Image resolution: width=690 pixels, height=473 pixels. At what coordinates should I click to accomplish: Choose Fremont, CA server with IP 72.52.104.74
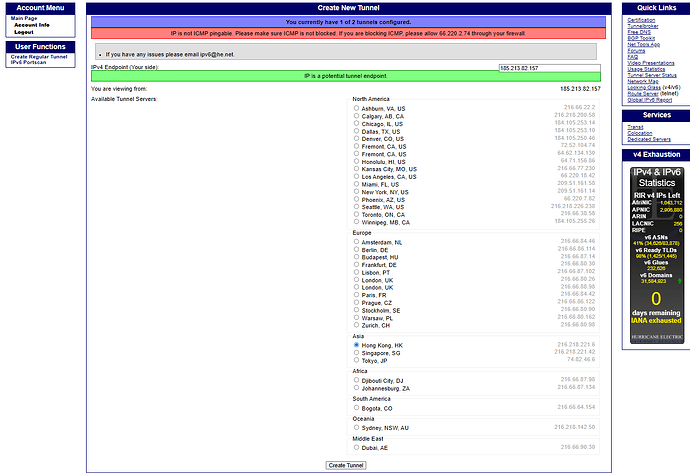tap(356, 146)
